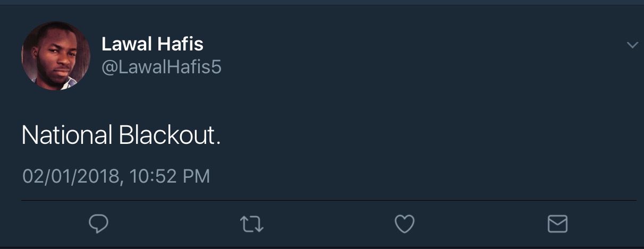This screenshot has height=249, width=644.
Task: Click the word "Blackout." in the tweet
Action: point(170,136)
